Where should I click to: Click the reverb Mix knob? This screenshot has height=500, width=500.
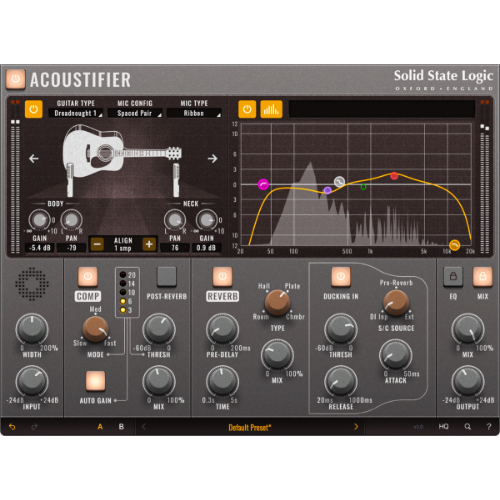[x=277, y=355]
